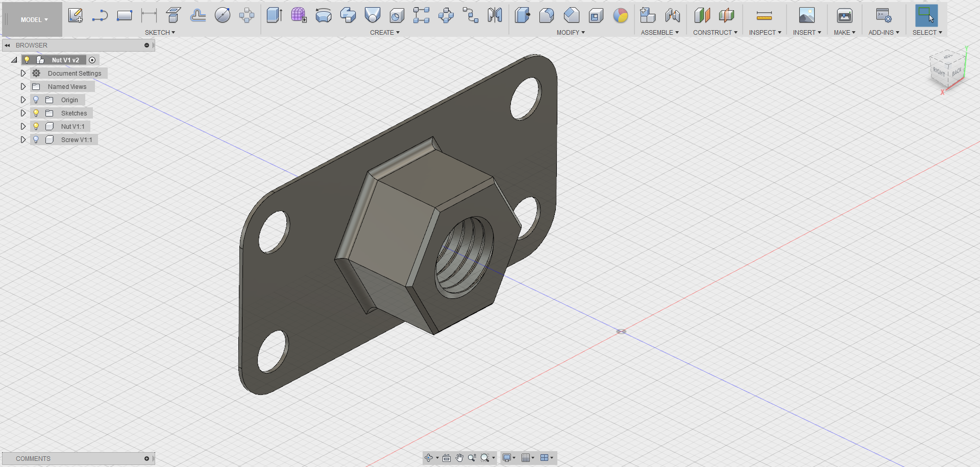Activate the Extrude tool
This screenshot has height=467, width=980.
tap(274, 15)
